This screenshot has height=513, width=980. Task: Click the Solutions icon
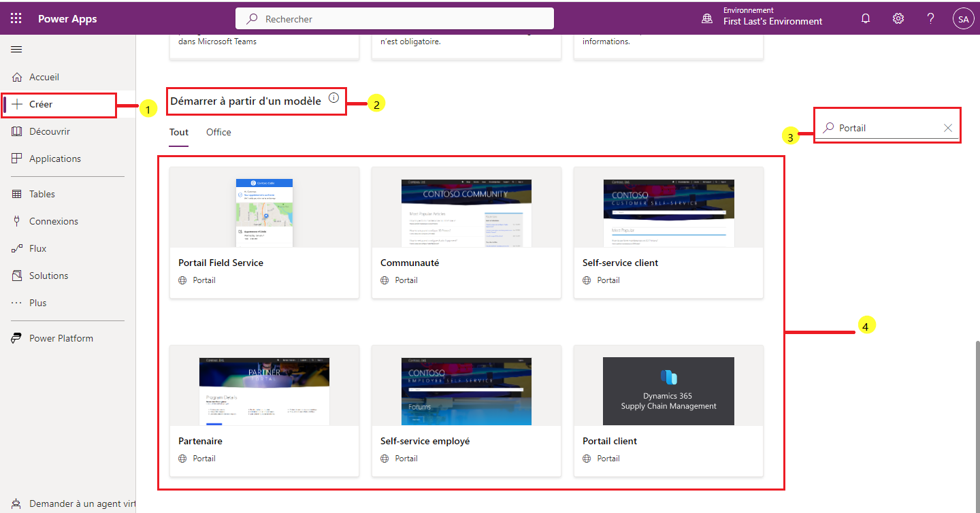17,276
